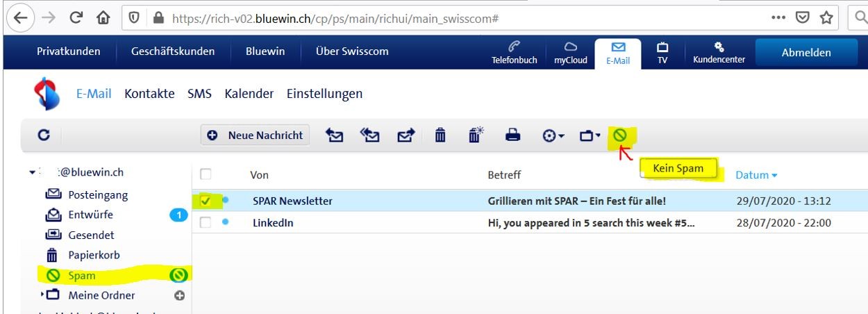
Task: Click the empty Spam icon beside the folder
Action: (x=180, y=276)
